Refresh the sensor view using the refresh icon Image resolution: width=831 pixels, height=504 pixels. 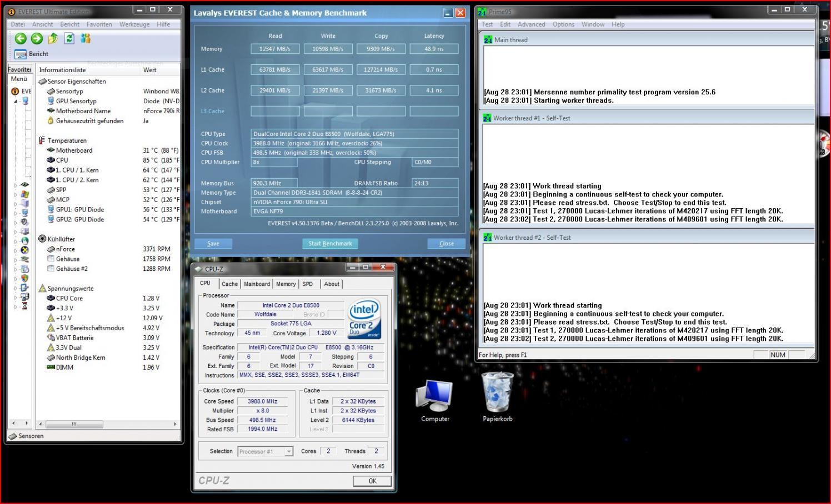click(x=69, y=38)
